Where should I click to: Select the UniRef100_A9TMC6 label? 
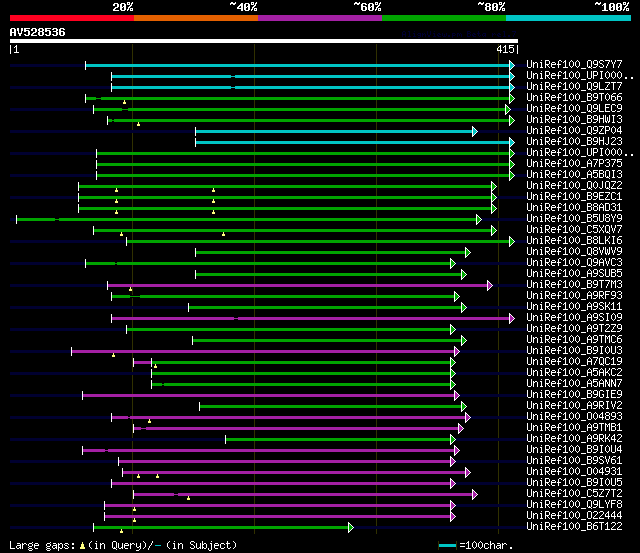click(574, 340)
